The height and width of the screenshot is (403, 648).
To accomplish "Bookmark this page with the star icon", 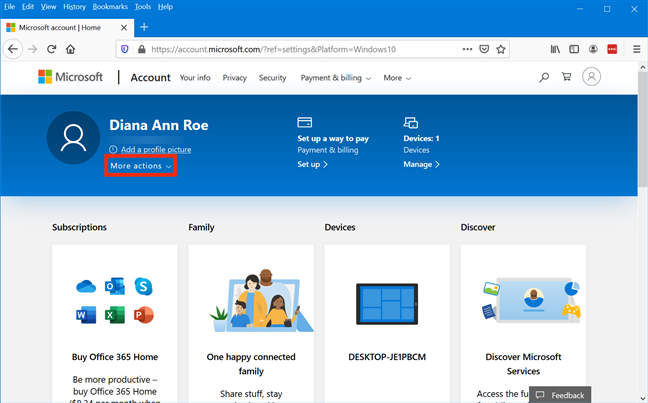I will pos(501,49).
